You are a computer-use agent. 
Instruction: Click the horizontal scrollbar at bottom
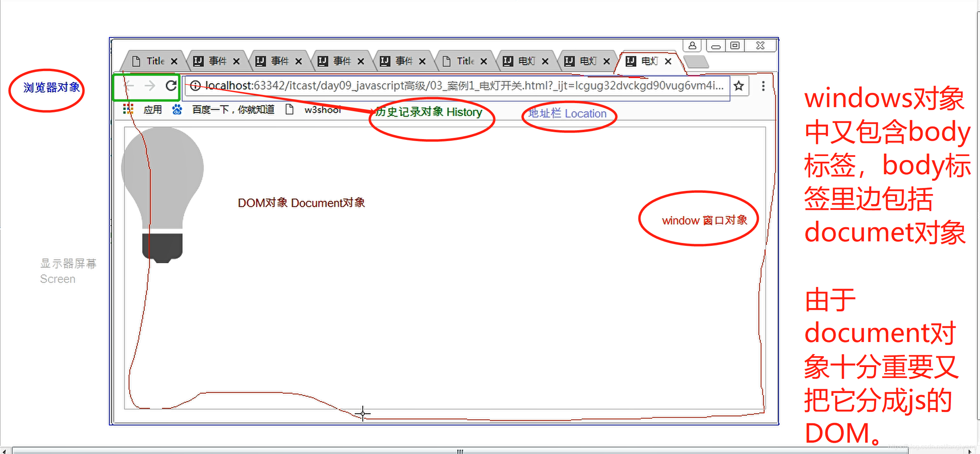coord(460,451)
